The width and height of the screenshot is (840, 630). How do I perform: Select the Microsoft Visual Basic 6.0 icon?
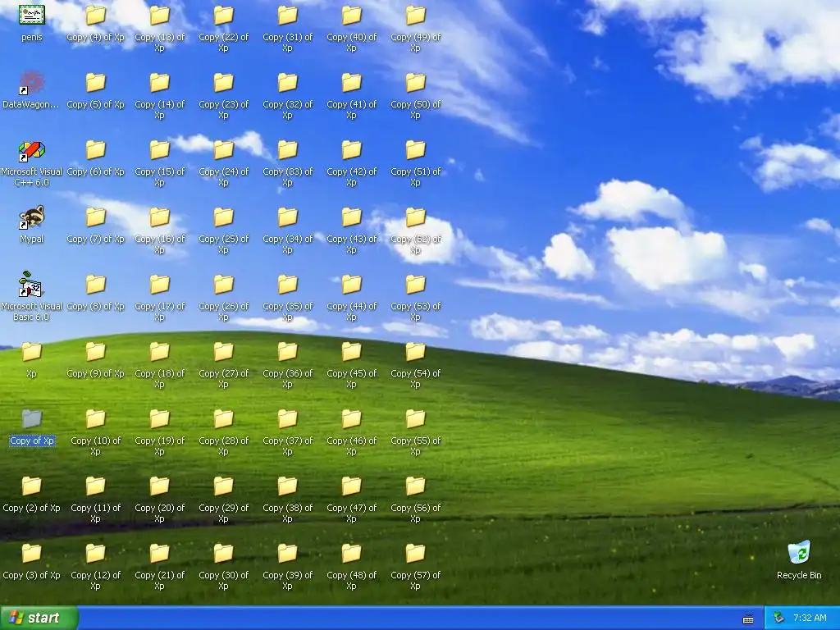point(32,285)
